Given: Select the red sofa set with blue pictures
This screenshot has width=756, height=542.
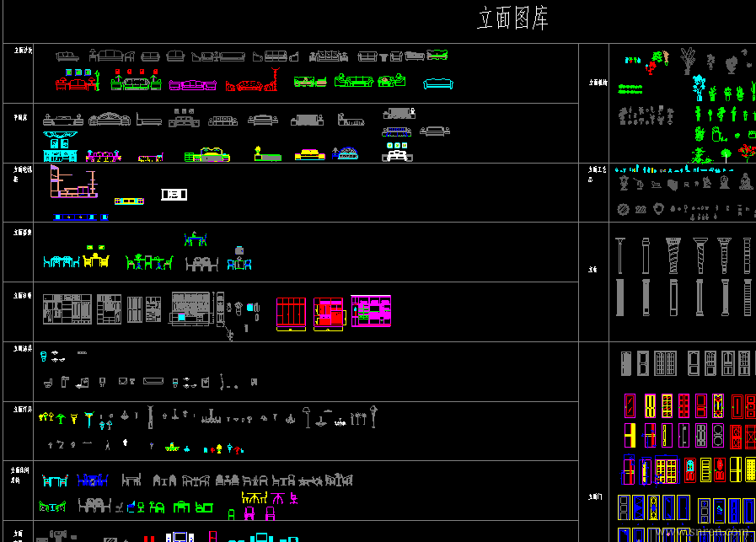Looking at the screenshot, I should [78, 80].
